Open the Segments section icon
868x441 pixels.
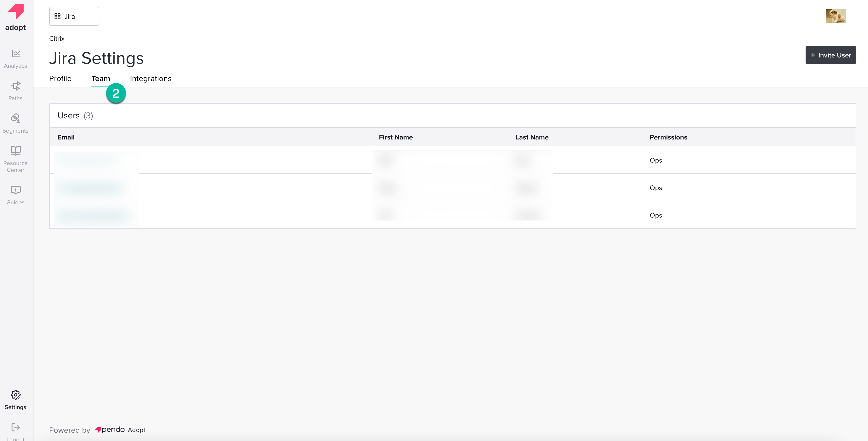(16, 118)
